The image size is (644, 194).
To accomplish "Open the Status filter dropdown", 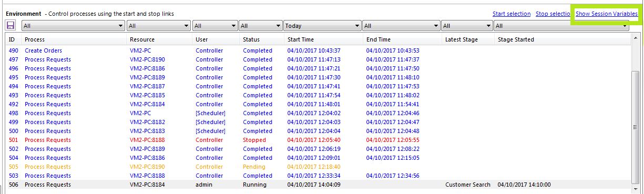I will (x=260, y=25).
